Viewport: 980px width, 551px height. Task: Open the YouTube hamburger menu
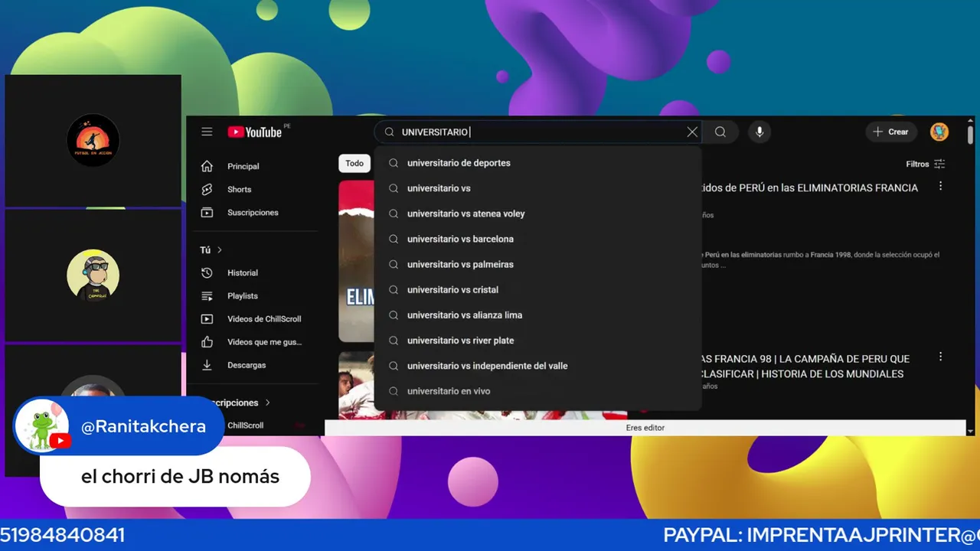[x=207, y=132]
